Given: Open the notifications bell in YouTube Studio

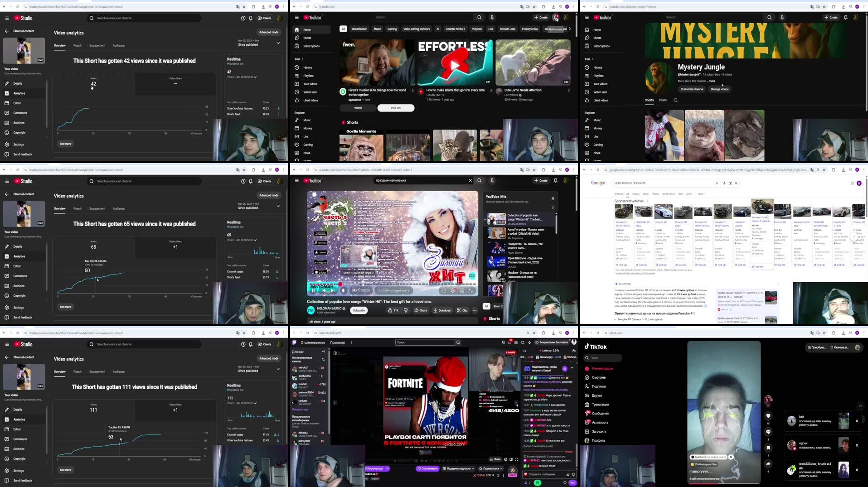Looking at the screenshot, I should (250, 18).
